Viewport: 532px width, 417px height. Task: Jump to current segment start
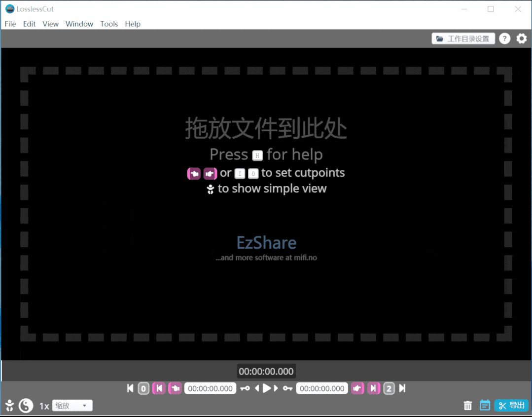(x=159, y=388)
